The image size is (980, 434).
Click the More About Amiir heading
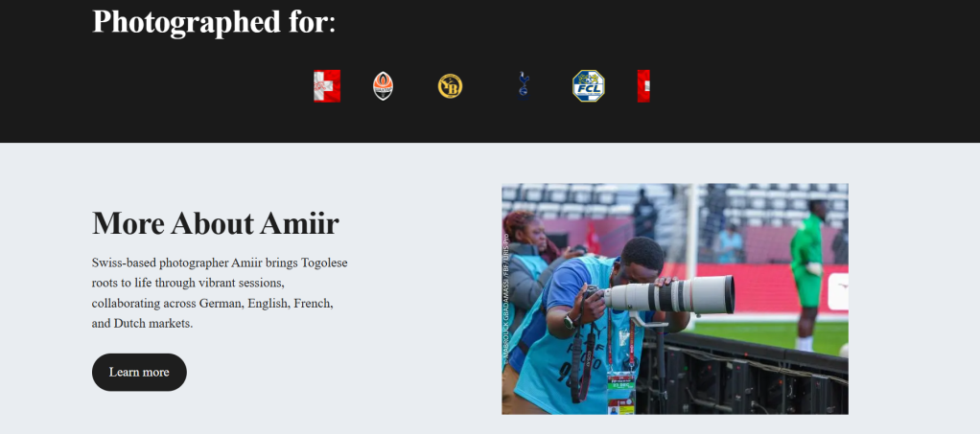point(216,223)
